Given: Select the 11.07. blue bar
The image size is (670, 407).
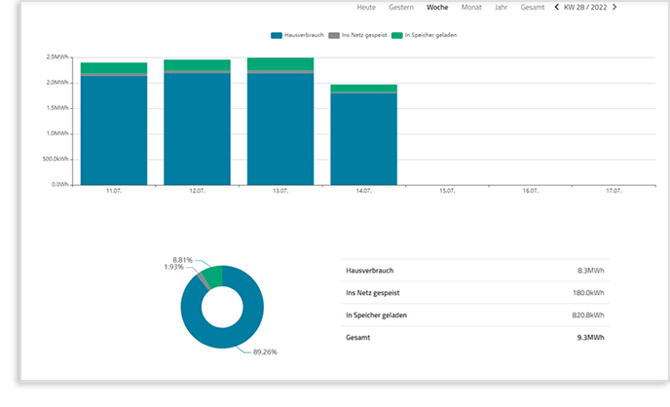Looking at the screenshot, I should [114, 130].
